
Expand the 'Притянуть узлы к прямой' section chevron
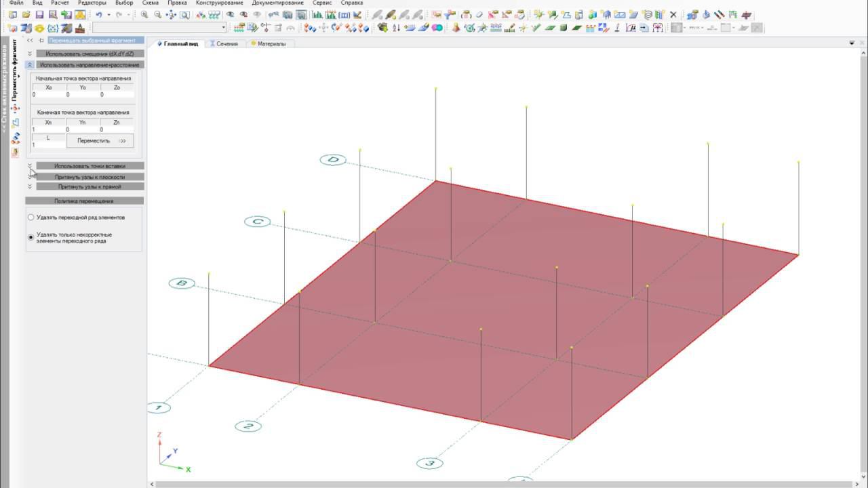[30, 186]
